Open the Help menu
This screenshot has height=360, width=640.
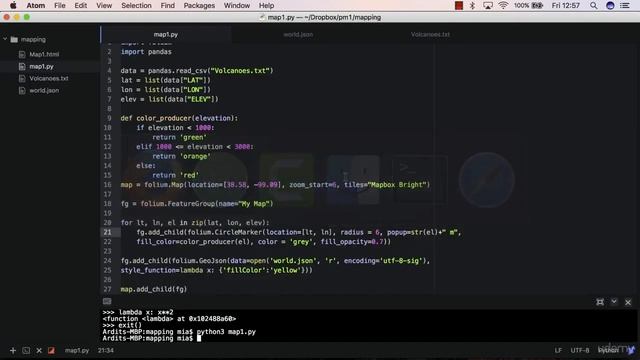click(x=267, y=6)
